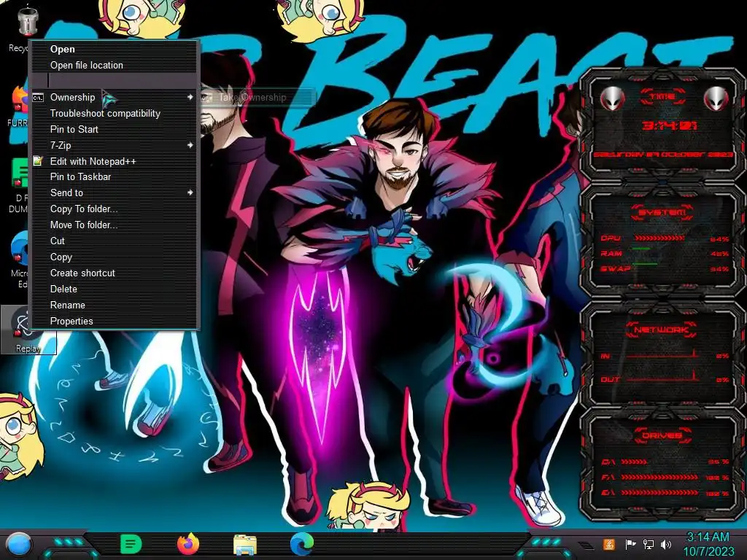Click the red date line in widget

coord(662,155)
